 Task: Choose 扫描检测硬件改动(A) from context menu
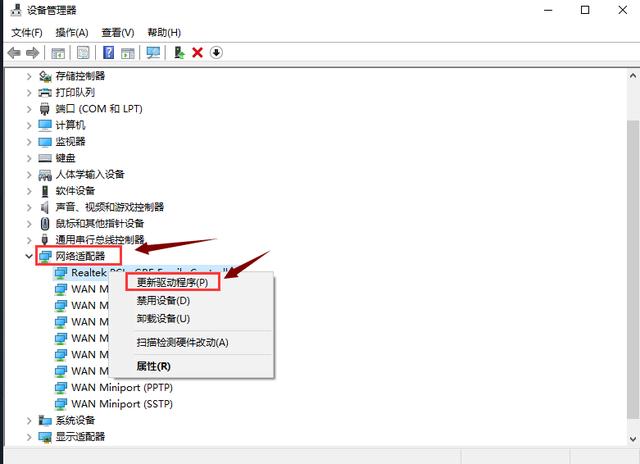(x=182, y=342)
